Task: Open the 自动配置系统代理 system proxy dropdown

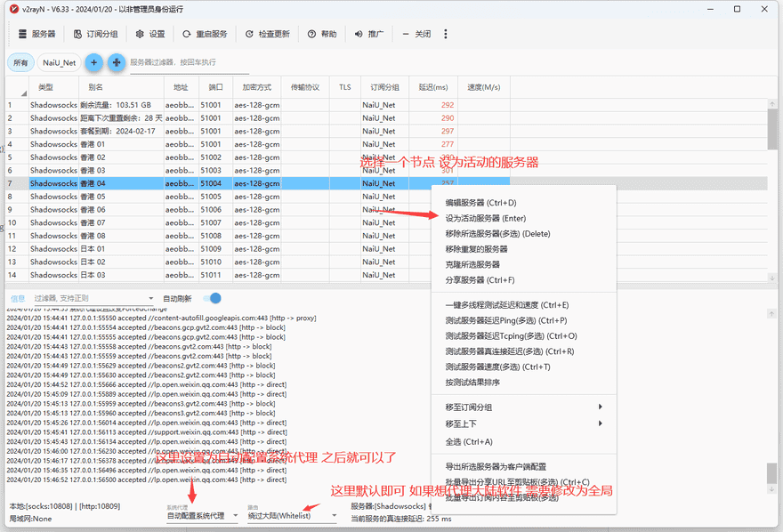Action: [x=202, y=516]
